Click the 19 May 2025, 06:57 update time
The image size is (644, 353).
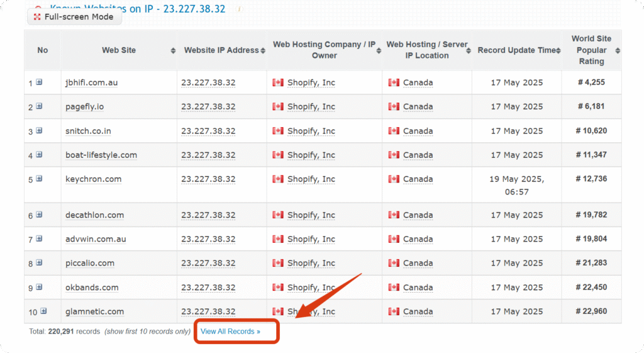tap(517, 186)
